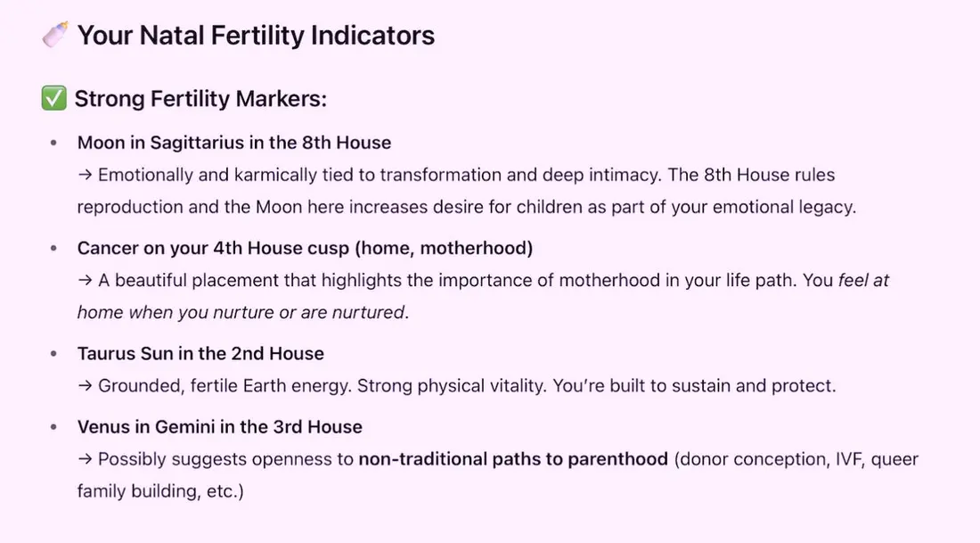Click the baby bottle emoji icon
980x543 pixels.
coord(54,36)
